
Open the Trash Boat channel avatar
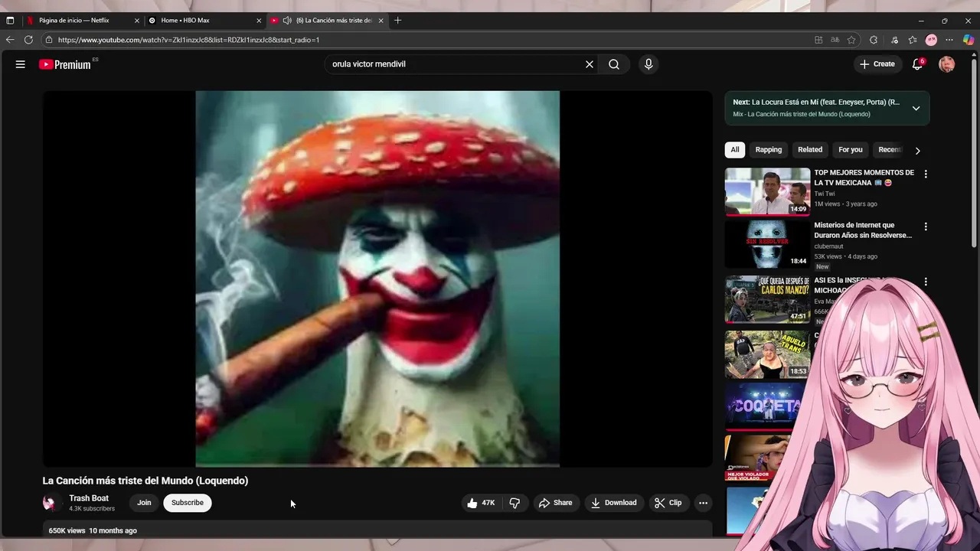pos(50,503)
